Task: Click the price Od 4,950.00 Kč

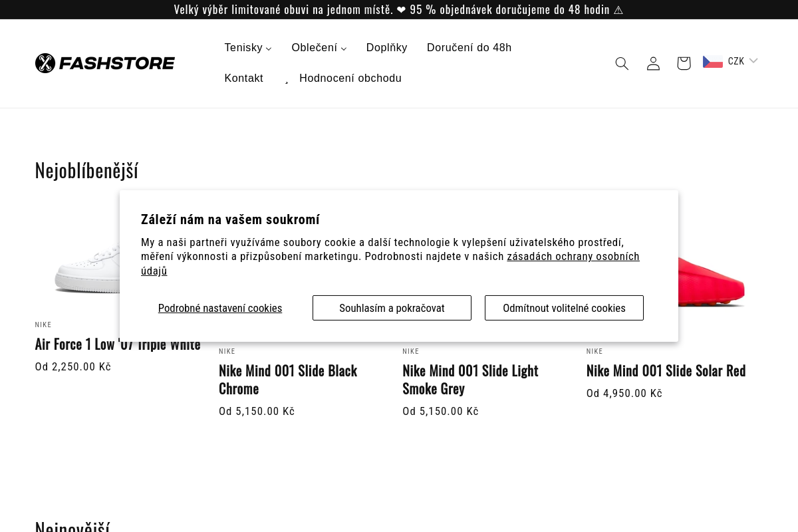Action: (x=624, y=394)
